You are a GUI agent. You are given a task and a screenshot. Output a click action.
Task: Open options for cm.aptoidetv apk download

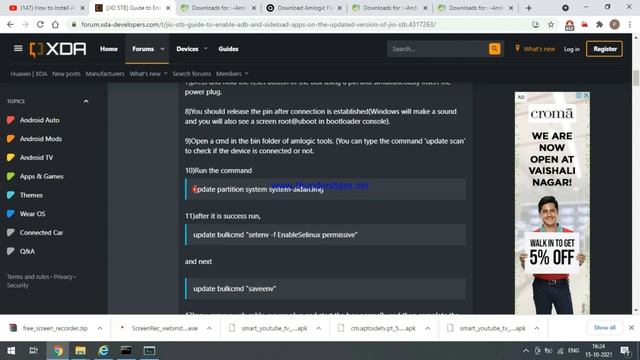pos(427,328)
